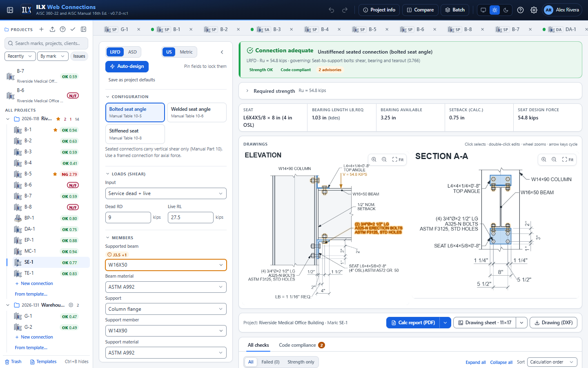Open the Recently sort dropdown
The width and height of the screenshot is (588, 368).
(20, 56)
